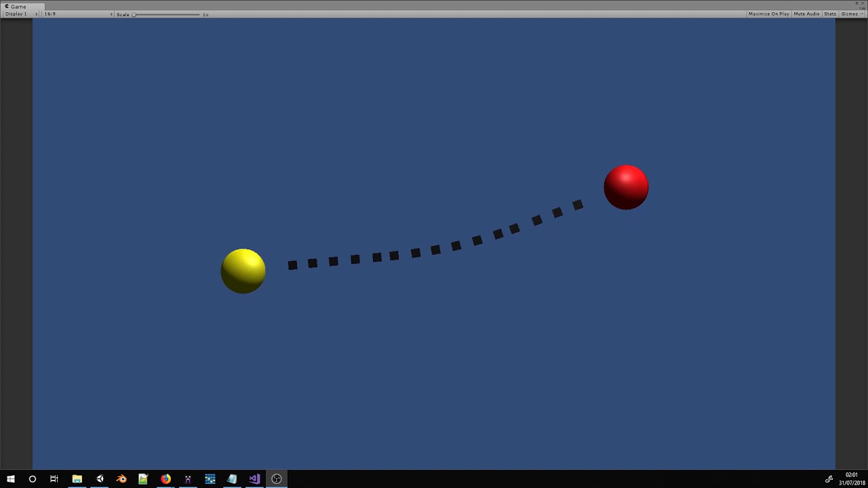Open Task View on the taskbar
868x488 pixels.
[x=54, y=479]
